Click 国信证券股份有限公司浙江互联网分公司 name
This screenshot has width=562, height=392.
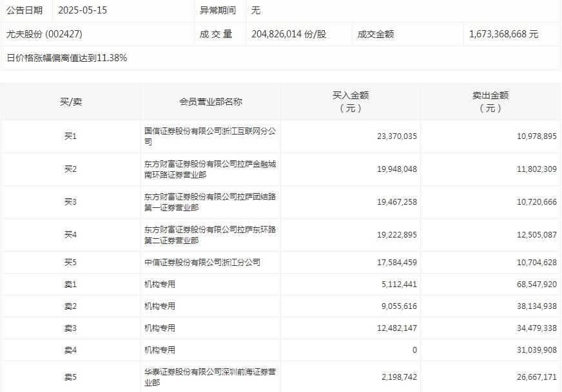click(x=210, y=136)
